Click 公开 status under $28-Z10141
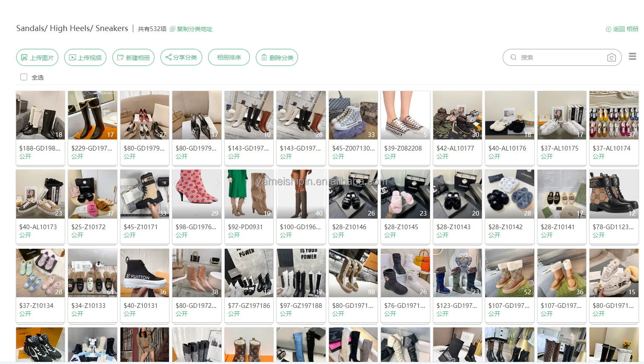This screenshot has height=364, width=644. 547,235
